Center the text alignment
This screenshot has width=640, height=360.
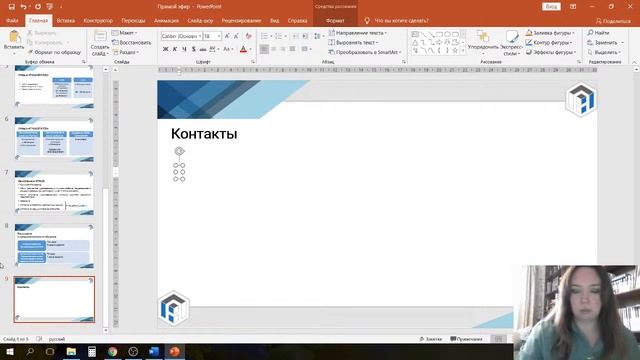click(x=273, y=49)
